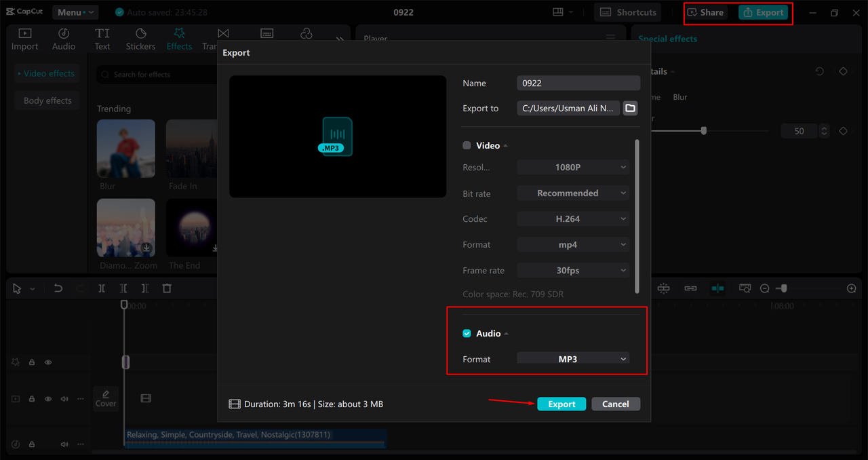Click the Delete right split icon
The height and width of the screenshot is (460, 868).
(x=145, y=288)
